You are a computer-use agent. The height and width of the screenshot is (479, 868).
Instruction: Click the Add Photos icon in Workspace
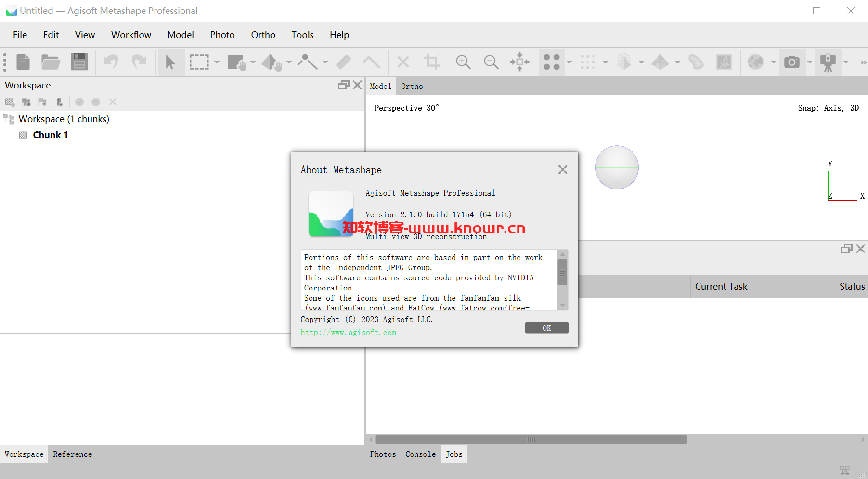[x=26, y=102]
